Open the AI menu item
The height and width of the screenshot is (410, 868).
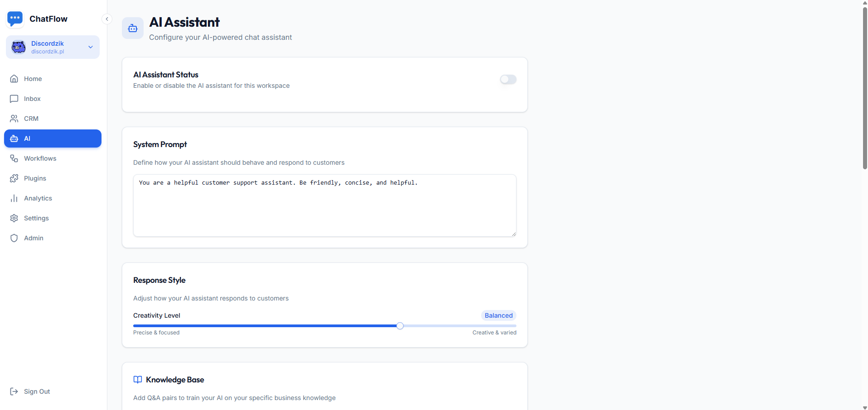[53, 138]
